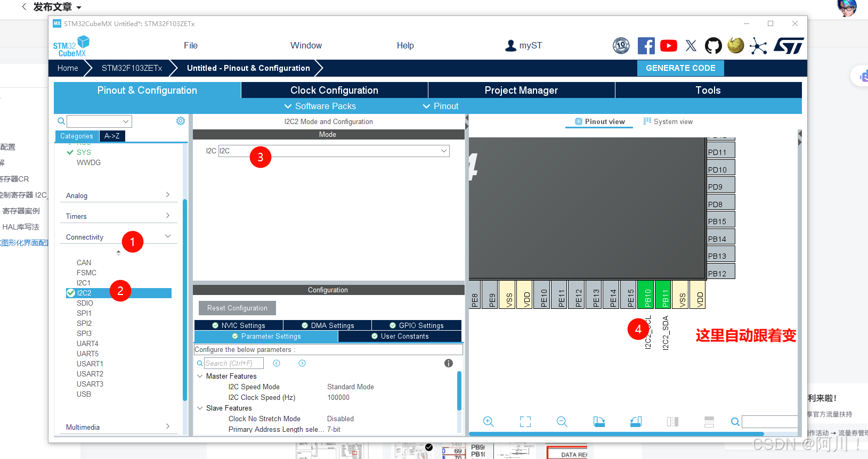This screenshot has height=459, width=868.
Task: Click the wiki globe icon
Action: (x=736, y=45)
